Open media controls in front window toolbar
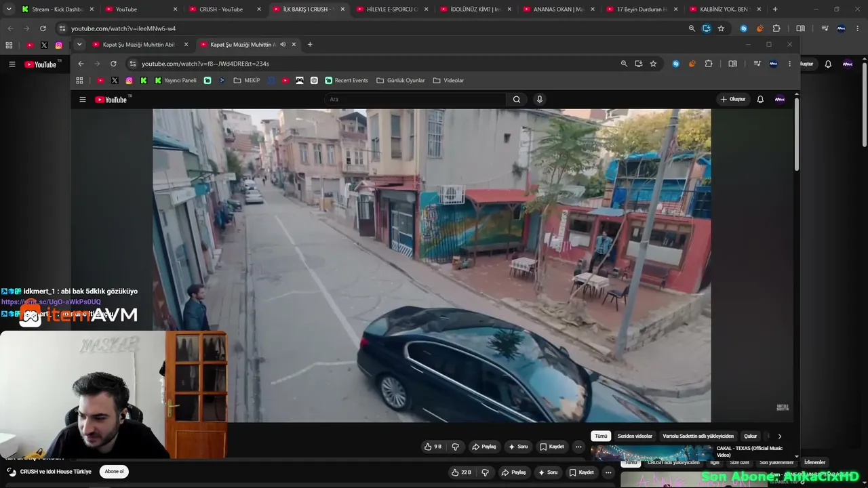This screenshot has height=488, width=868. [x=757, y=64]
